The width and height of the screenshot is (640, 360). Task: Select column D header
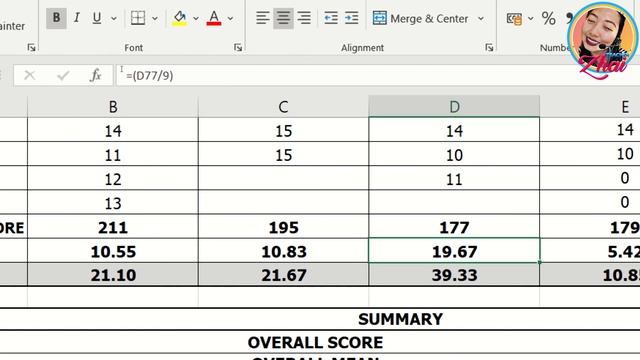tap(454, 107)
